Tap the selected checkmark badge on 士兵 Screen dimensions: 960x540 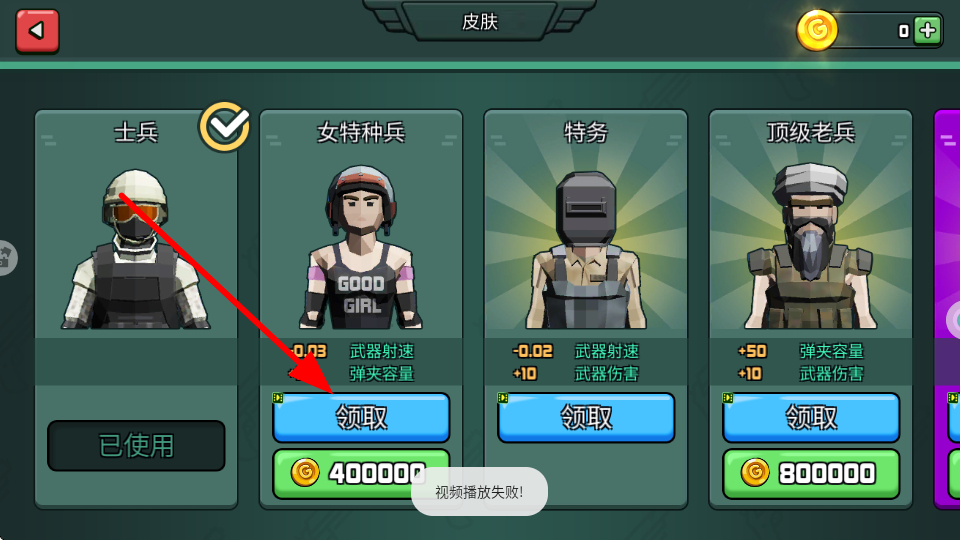225,127
